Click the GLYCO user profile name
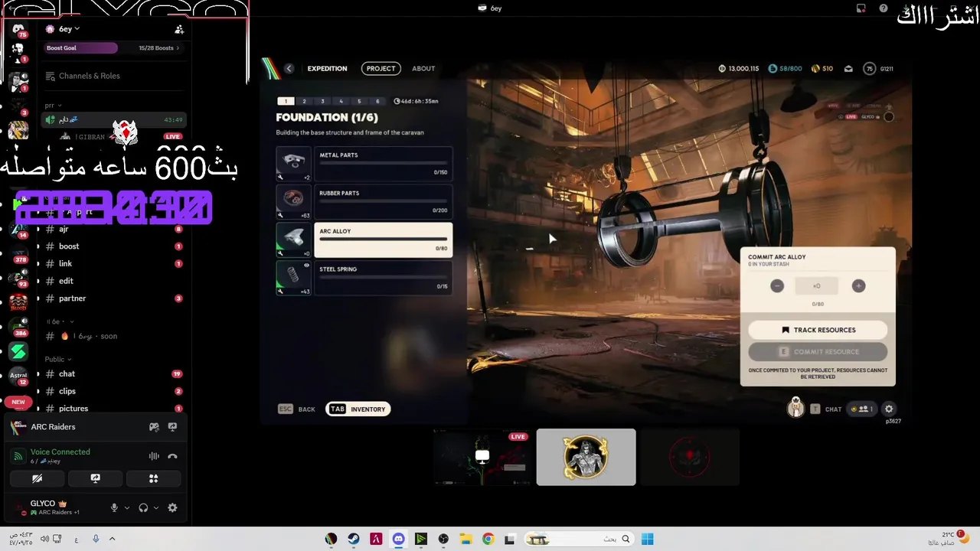 click(43, 504)
